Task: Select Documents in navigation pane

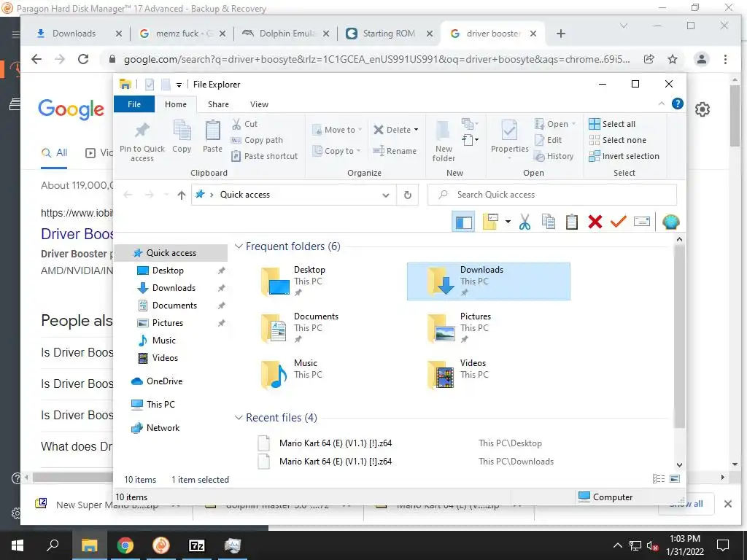Action: coord(174,306)
